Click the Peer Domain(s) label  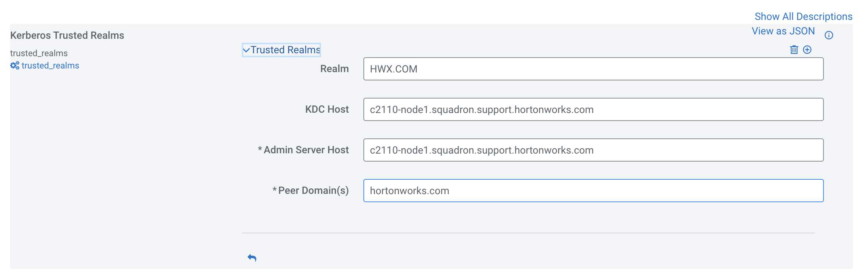click(x=313, y=191)
